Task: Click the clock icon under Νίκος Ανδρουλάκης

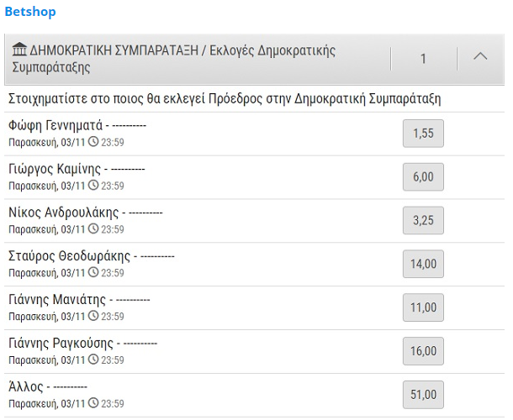Action: [93, 229]
